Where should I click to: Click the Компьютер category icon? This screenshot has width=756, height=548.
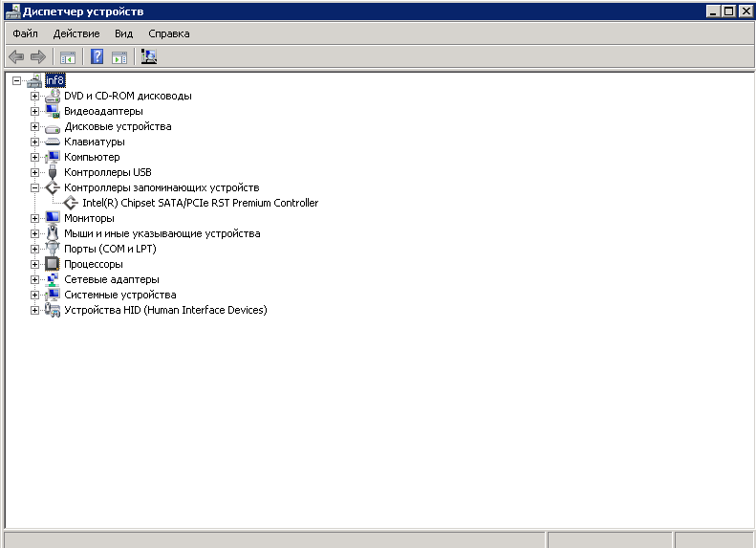pos(52,157)
